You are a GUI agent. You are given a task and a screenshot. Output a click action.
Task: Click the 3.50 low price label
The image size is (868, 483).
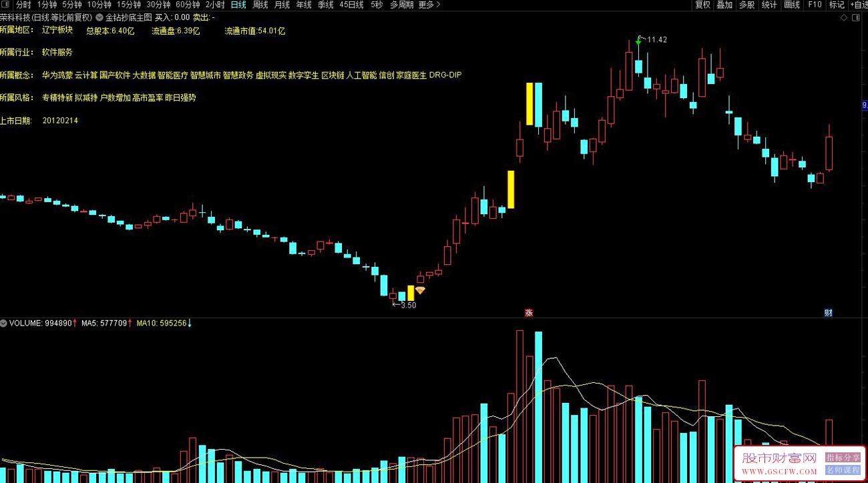click(408, 306)
